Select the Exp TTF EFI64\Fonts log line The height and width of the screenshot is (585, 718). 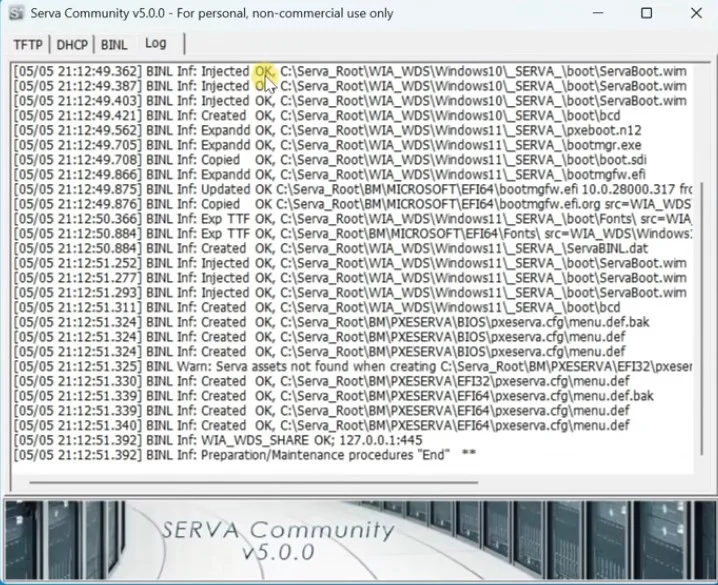click(x=353, y=233)
